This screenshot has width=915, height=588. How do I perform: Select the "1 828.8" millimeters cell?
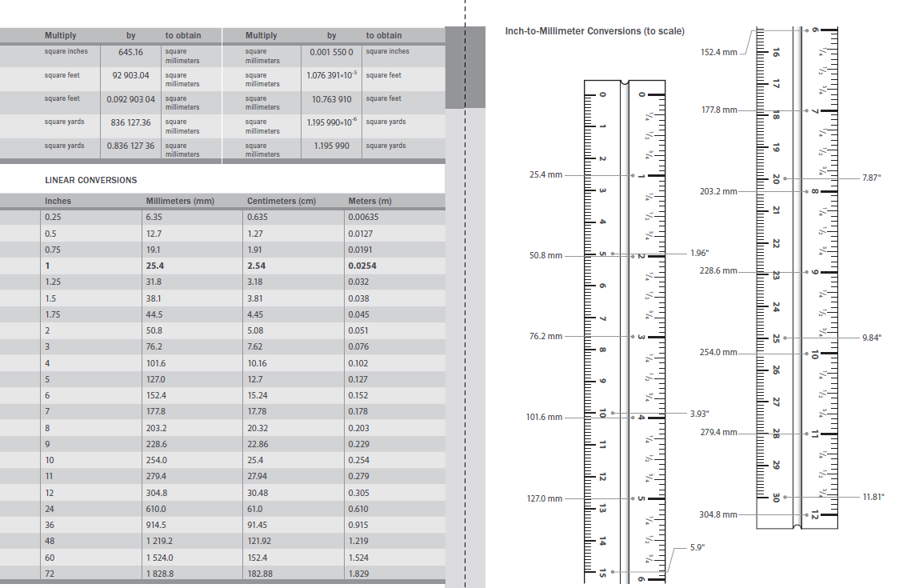click(160, 574)
